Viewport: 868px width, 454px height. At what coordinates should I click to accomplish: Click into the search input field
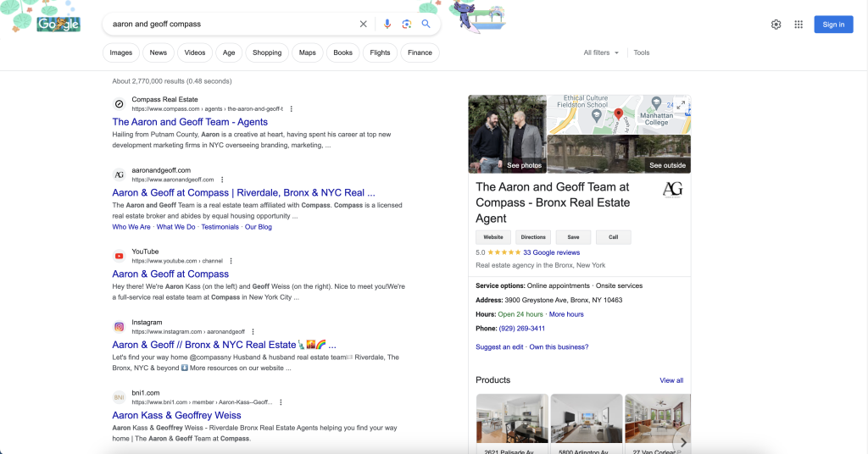point(232,24)
